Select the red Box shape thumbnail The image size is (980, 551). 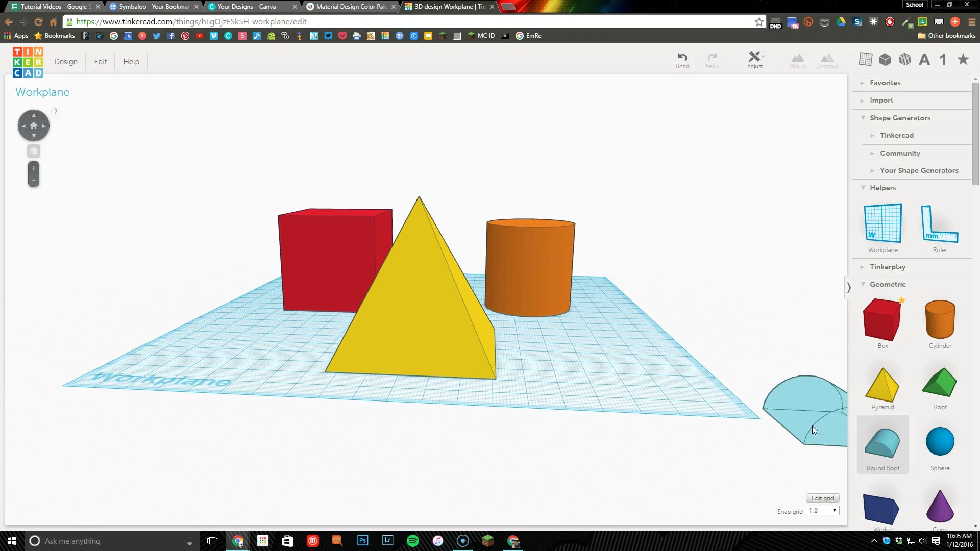(x=882, y=319)
